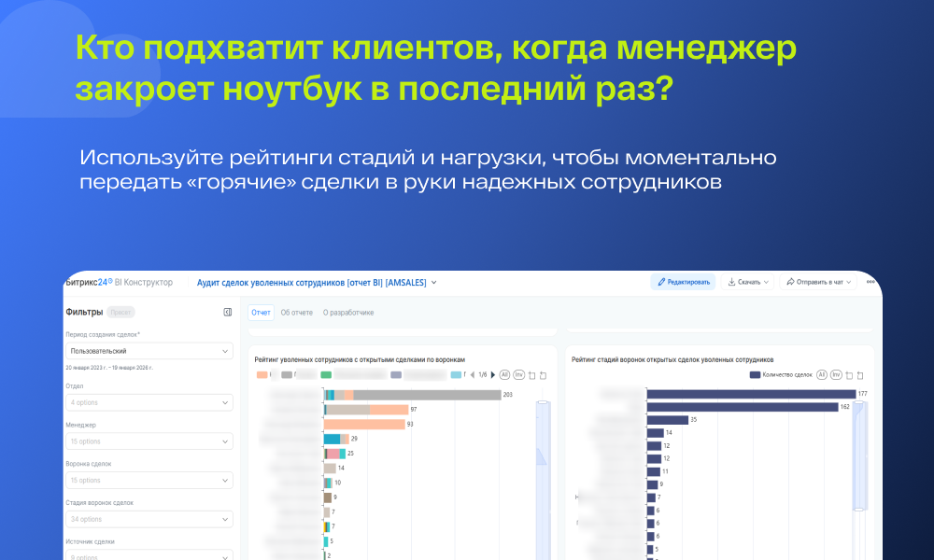The height and width of the screenshot is (560, 934).
Task: Go to previous legend page in employees chart
Action: point(473,375)
